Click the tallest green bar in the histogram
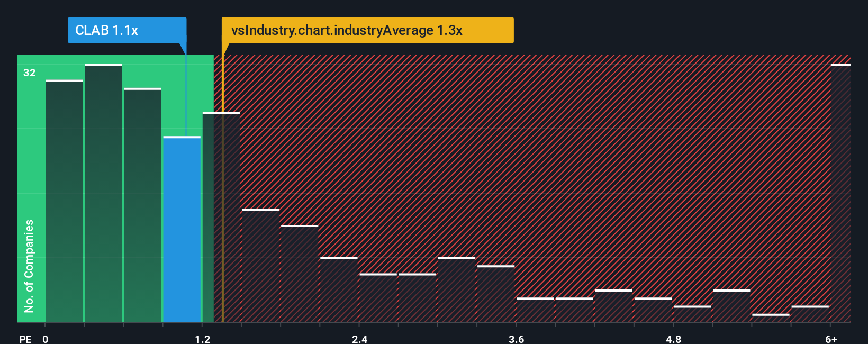The height and width of the screenshot is (344, 868). point(103,193)
